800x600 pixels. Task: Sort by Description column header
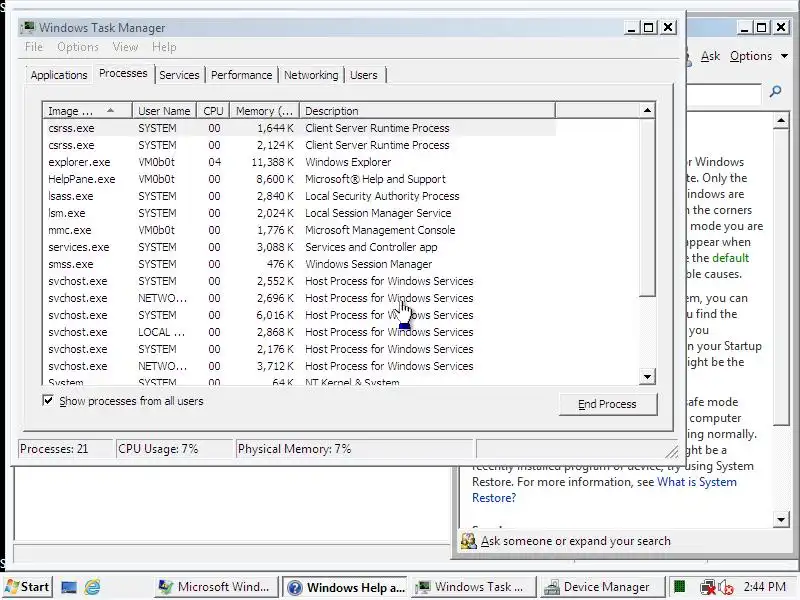point(427,111)
